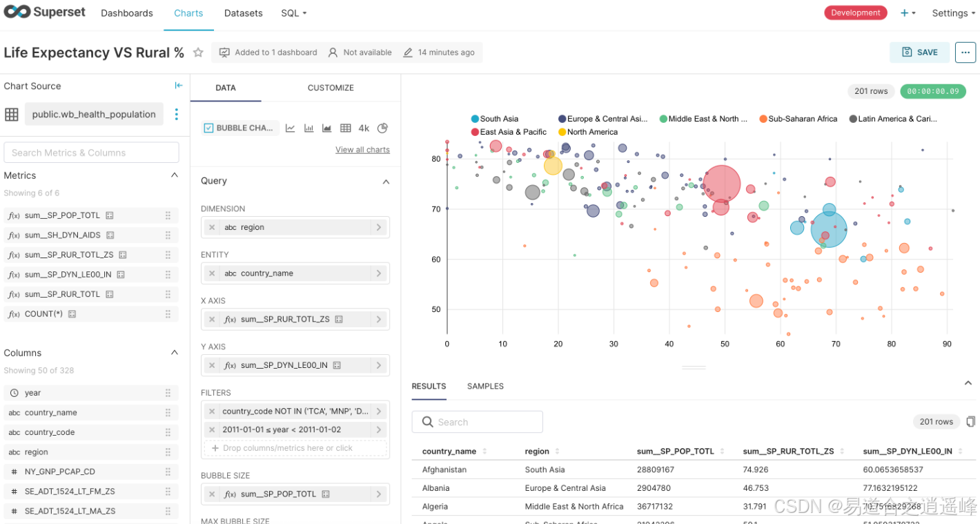Copy results to clipboard icon

tap(971, 421)
